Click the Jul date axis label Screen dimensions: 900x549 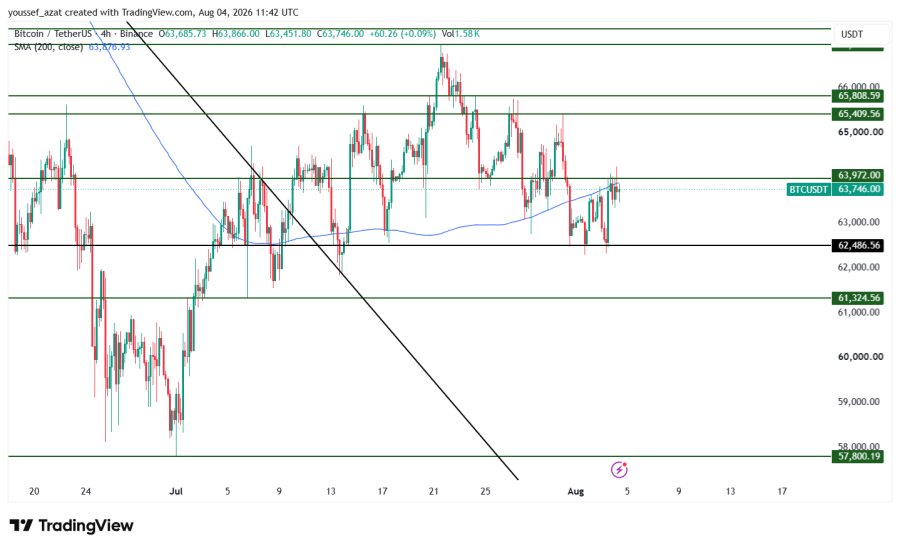point(176,492)
